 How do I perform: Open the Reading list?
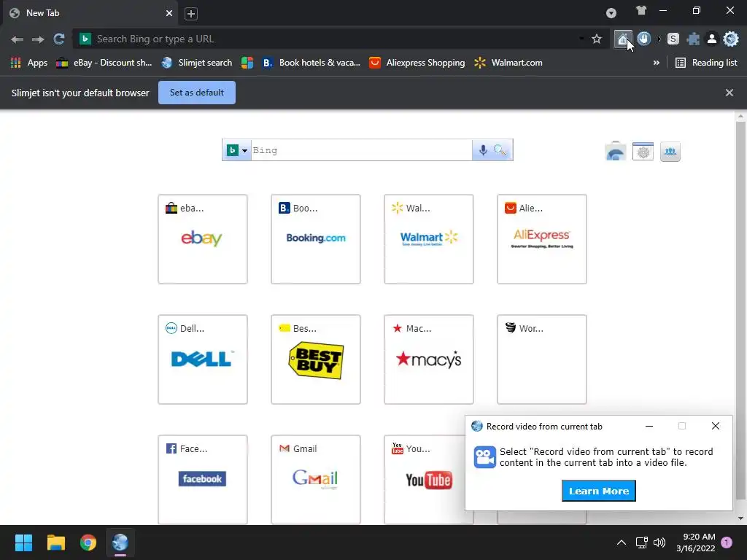tap(706, 63)
